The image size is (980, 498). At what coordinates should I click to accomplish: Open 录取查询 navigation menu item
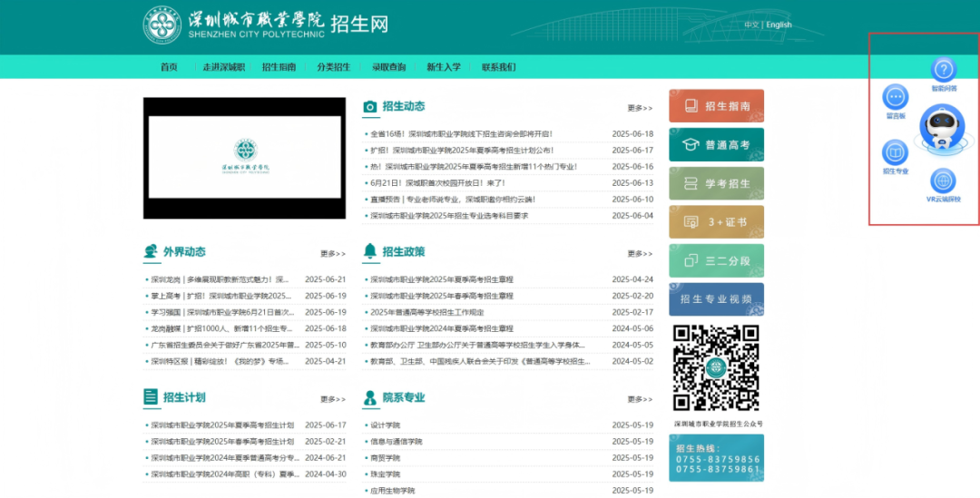[388, 67]
